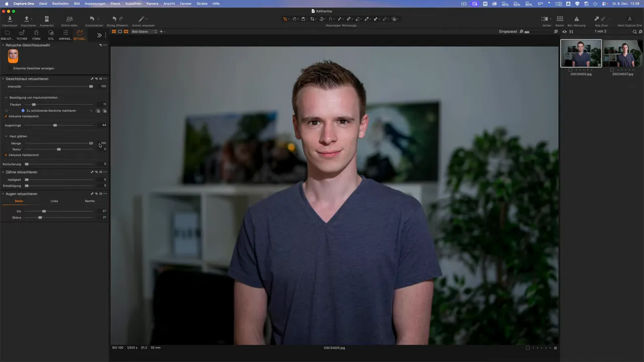Select the DSC04507.jpg thumbnail
Screen dimensions: 644x362
pos(622,54)
